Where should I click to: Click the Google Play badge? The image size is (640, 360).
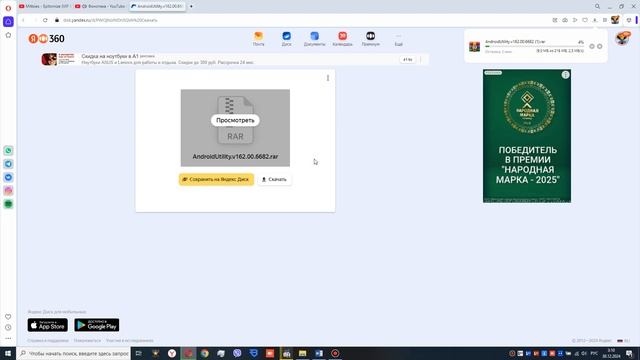click(x=97, y=325)
